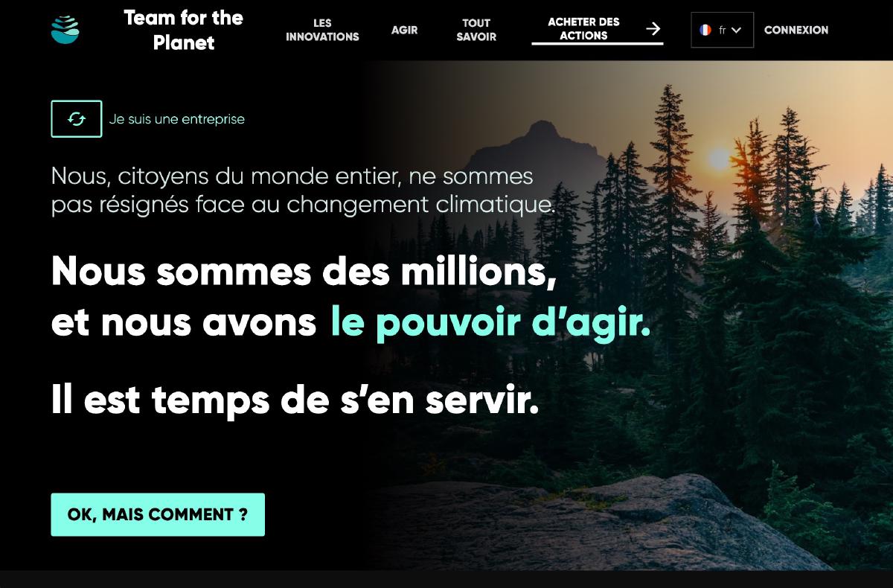The width and height of the screenshot is (893, 588).
Task: Click the Team for the Planet logo icon
Action: 65,30
